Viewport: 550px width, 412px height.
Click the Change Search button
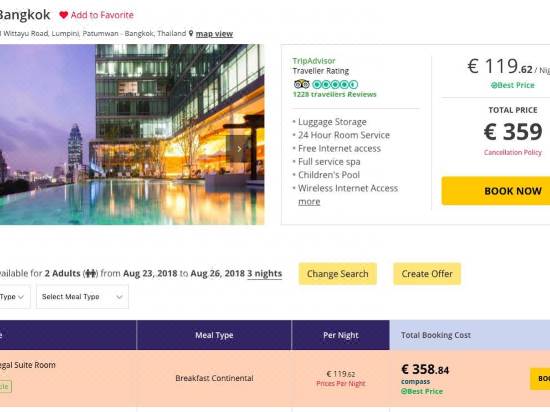point(338,273)
